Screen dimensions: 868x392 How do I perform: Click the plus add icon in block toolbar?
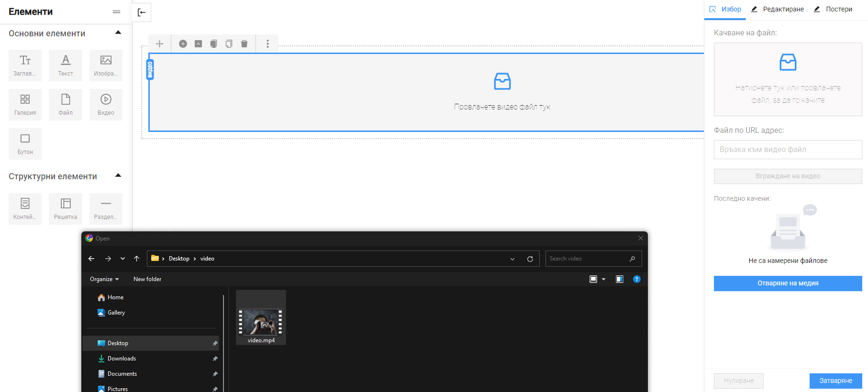(183, 44)
